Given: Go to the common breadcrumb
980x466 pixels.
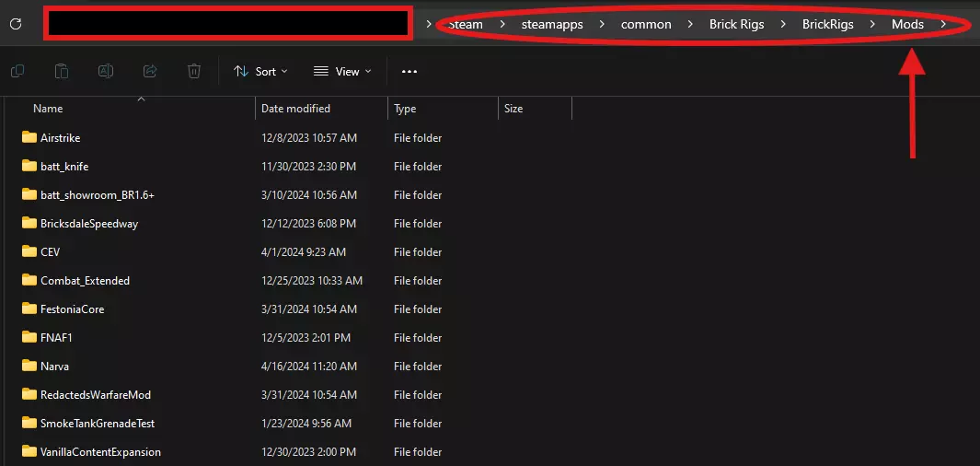Looking at the screenshot, I should coord(646,24).
